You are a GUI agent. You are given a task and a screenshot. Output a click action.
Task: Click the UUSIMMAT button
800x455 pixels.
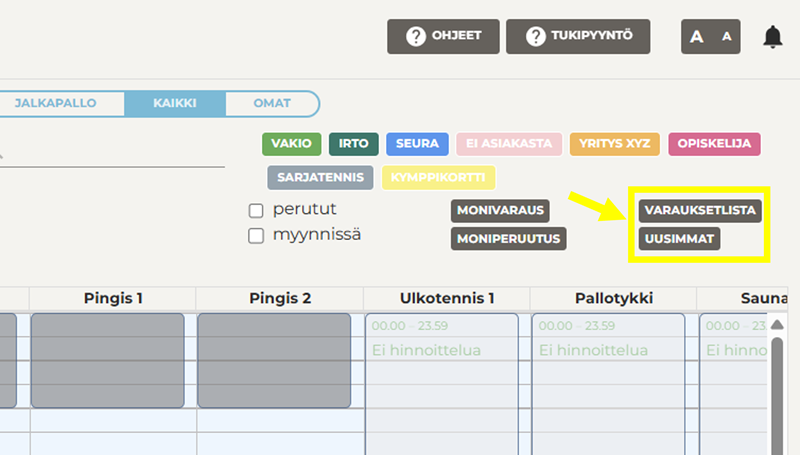680,240
